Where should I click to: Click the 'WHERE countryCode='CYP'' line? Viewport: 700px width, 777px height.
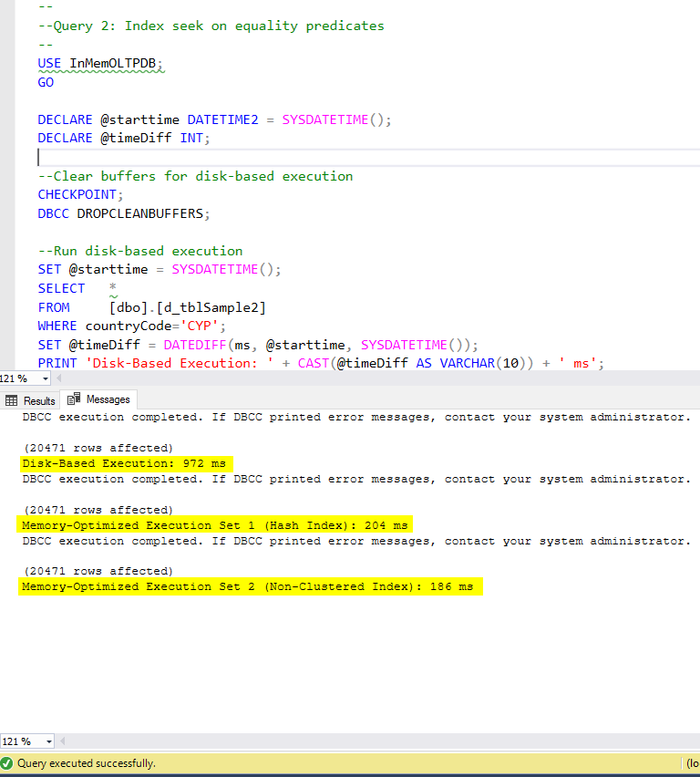click(x=132, y=326)
